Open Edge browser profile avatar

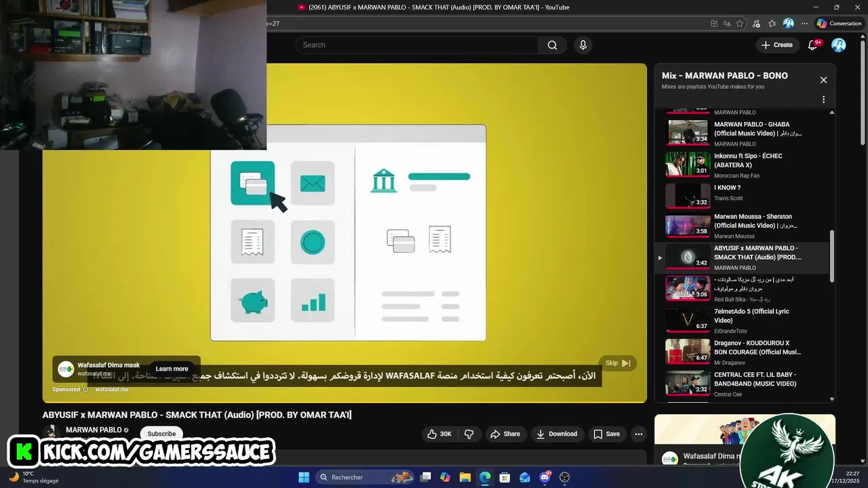[x=789, y=23]
